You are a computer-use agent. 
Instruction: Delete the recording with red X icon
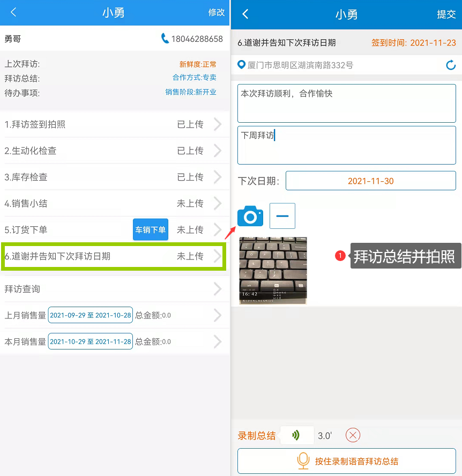(353, 435)
